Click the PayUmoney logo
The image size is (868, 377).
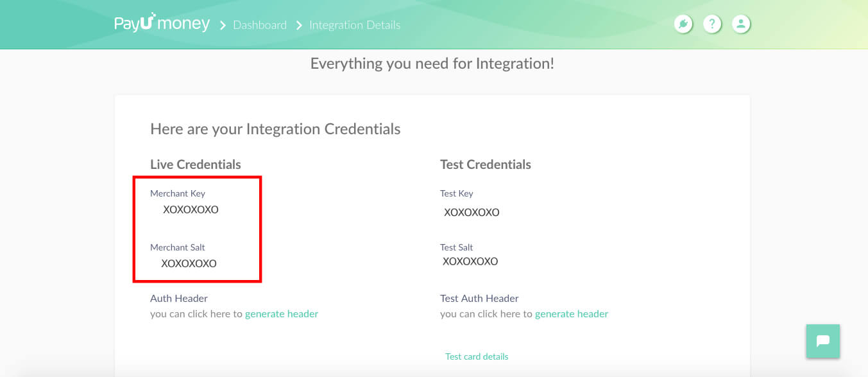coord(162,23)
